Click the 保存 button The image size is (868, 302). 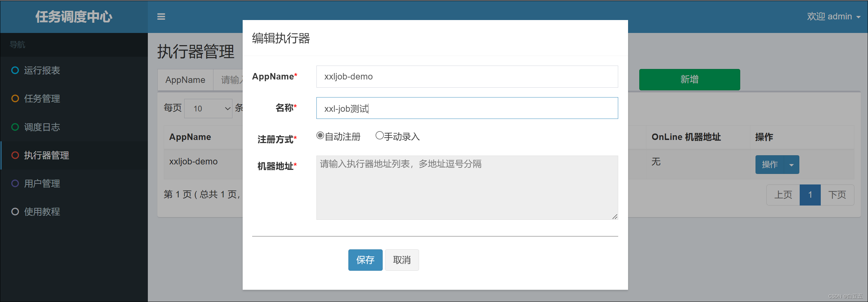pyautogui.click(x=365, y=260)
